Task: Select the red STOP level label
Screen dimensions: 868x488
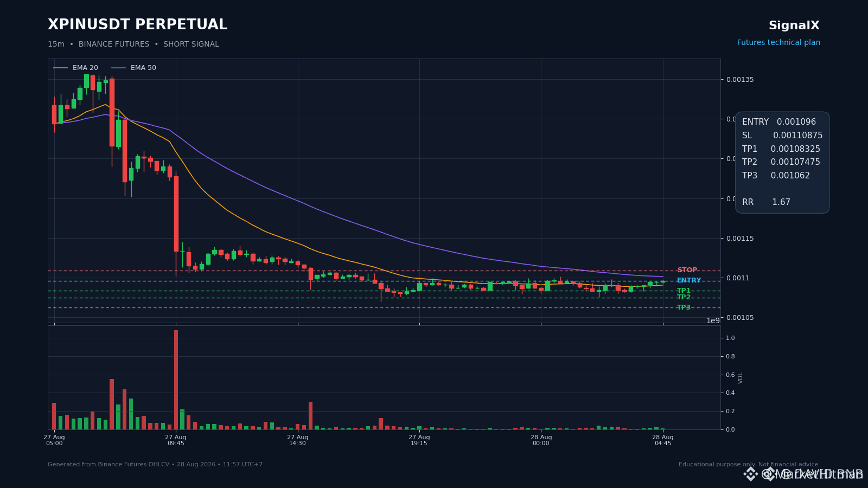Action: [687, 270]
